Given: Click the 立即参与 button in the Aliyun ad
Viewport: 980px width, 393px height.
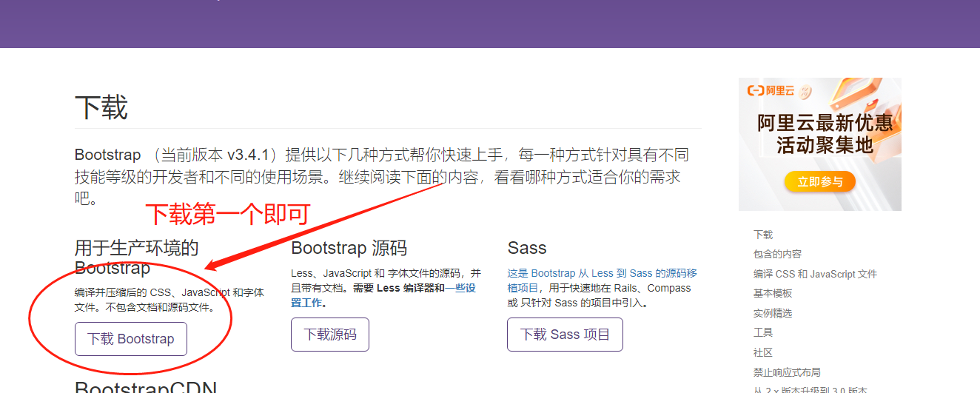Looking at the screenshot, I should pyautogui.click(x=820, y=182).
